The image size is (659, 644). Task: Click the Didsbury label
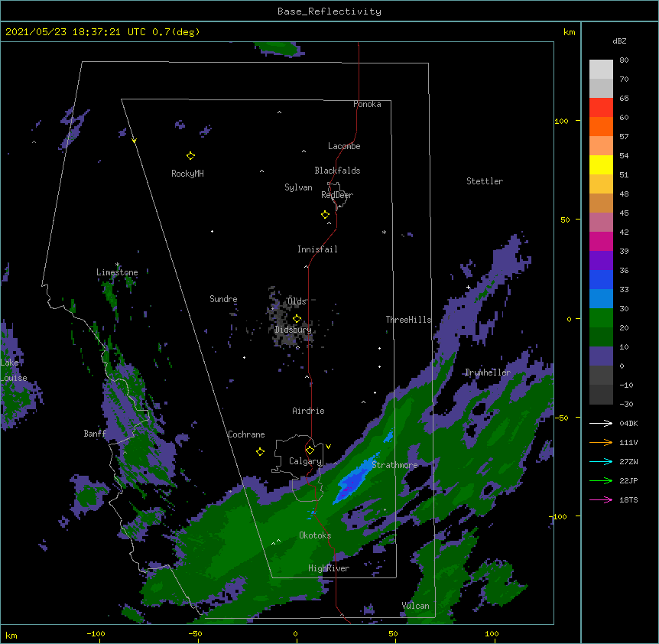click(294, 330)
